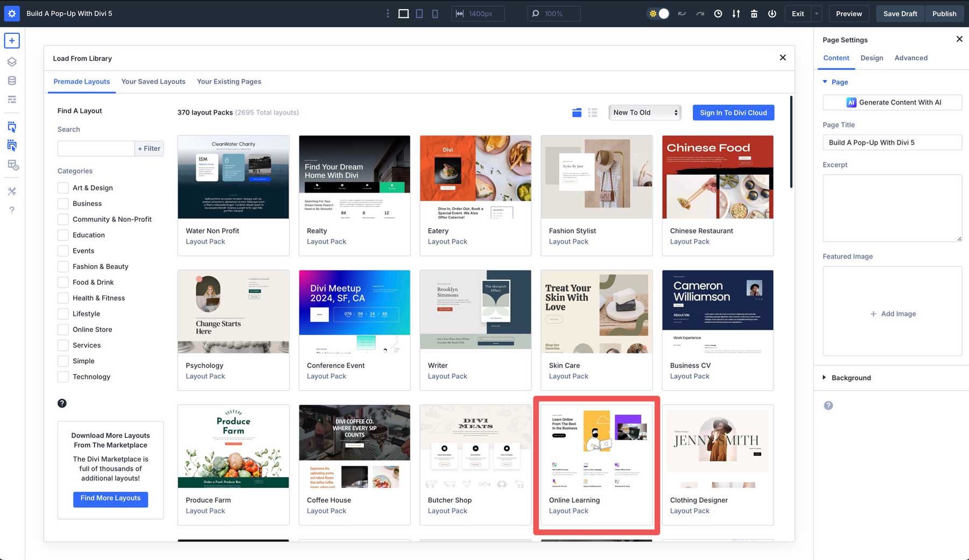969x560 pixels.
Task: Open the New To Old sort dropdown
Action: click(644, 112)
